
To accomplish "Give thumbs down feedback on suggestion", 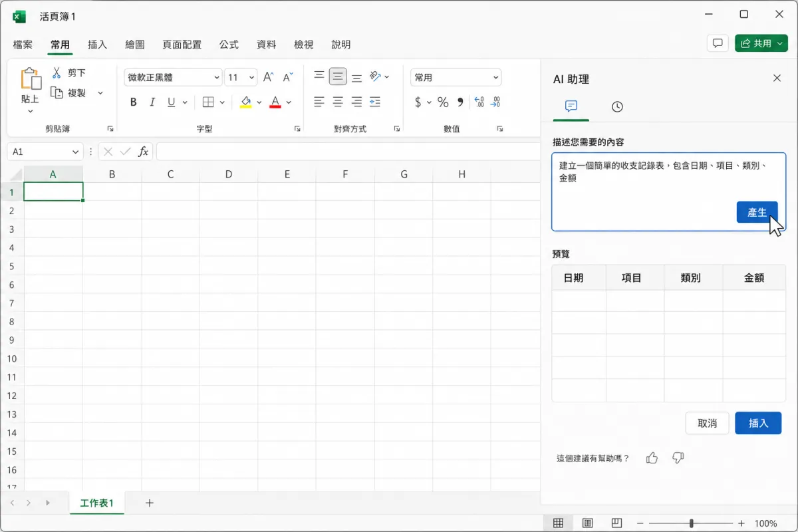I will tap(678, 458).
